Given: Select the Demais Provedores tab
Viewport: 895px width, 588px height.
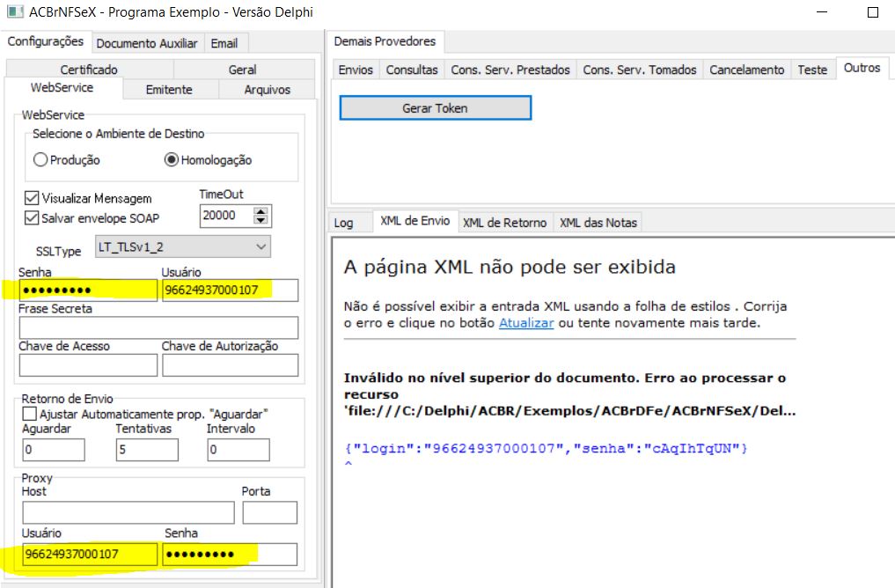Looking at the screenshot, I should 385,41.
